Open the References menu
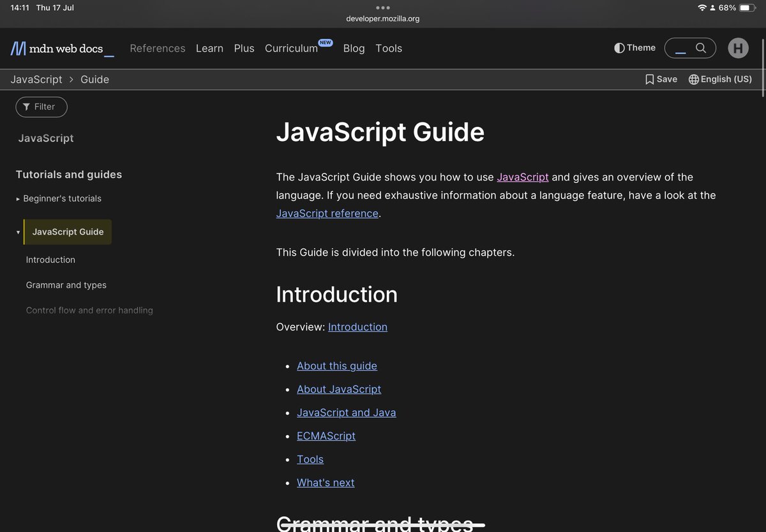 (158, 48)
